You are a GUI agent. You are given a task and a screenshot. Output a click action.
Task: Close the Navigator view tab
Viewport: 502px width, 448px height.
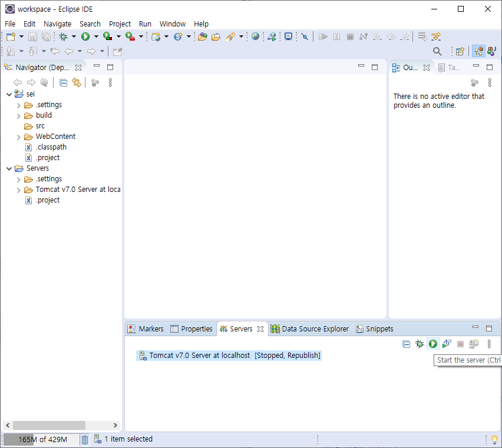pos(78,68)
